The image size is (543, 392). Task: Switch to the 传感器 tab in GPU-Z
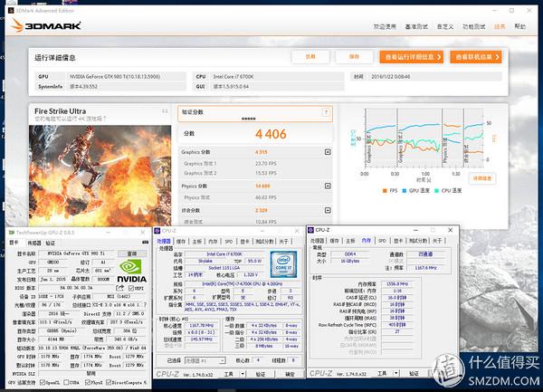(34, 244)
